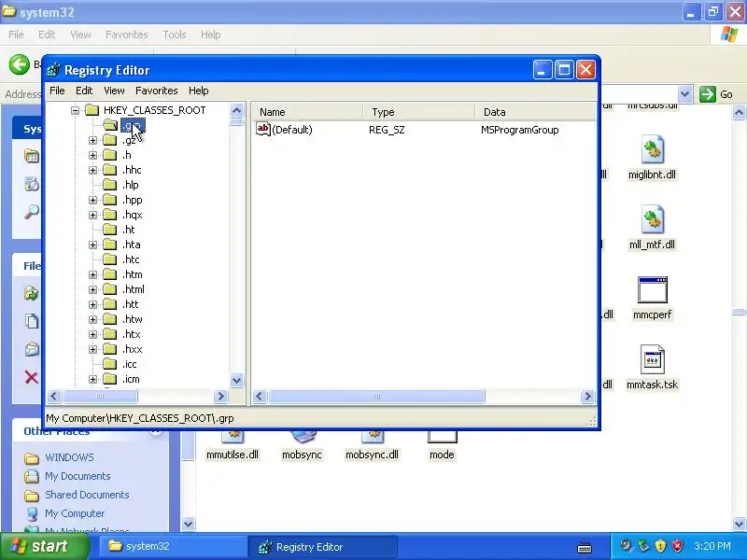Click the Registry Editor taskbar button
The height and width of the screenshot is (560, 747).
[x=323, y=547]
